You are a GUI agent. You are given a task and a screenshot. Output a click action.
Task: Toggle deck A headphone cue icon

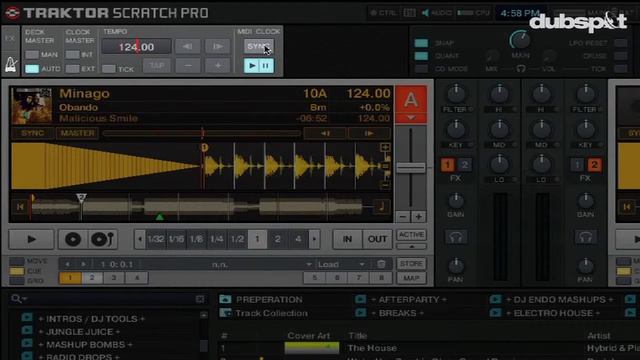coord(456,237)
